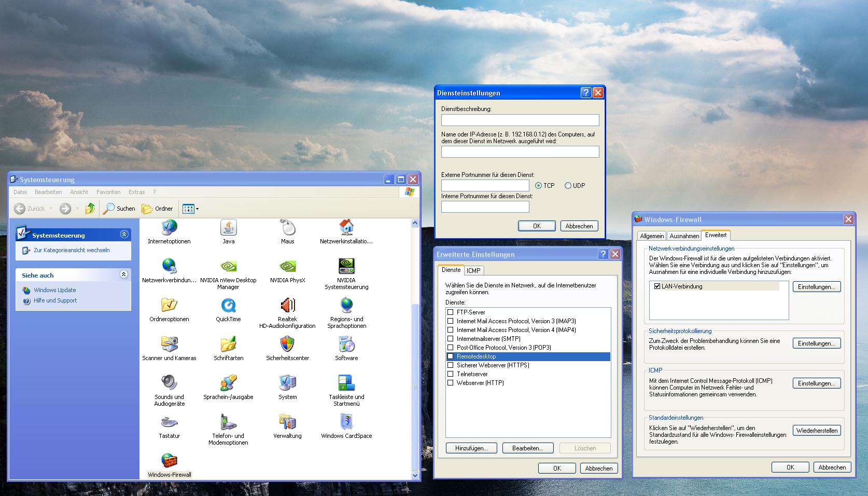Open the Ansicht menu

79,192
